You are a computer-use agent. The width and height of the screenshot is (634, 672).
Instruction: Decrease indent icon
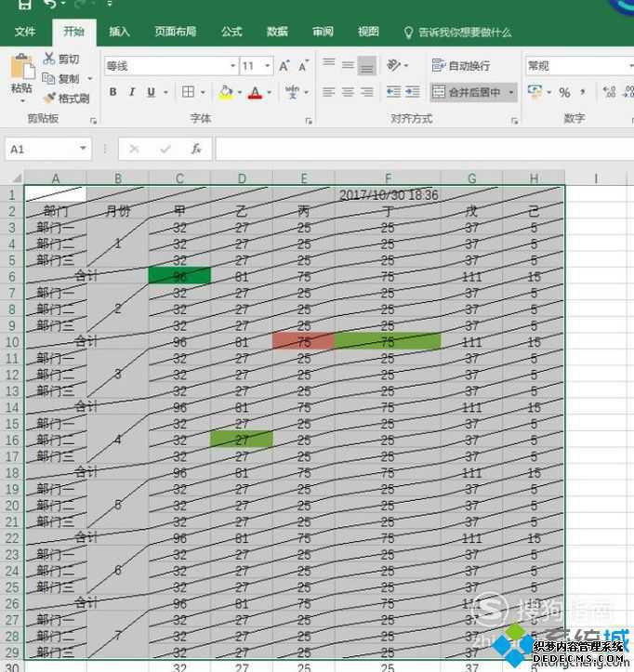point(393,92)
